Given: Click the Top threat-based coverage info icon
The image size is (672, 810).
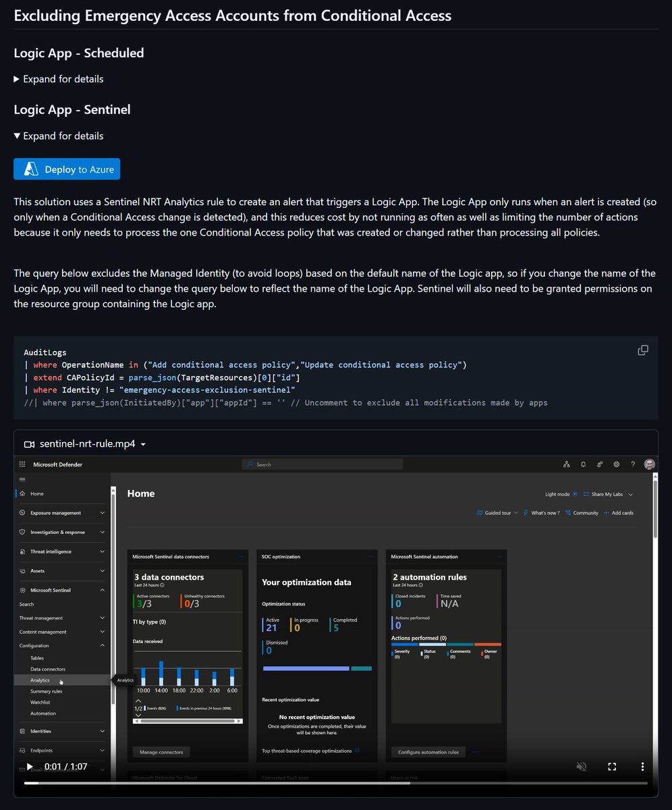Looking at the screenshot, I should (x=357, y=750).
